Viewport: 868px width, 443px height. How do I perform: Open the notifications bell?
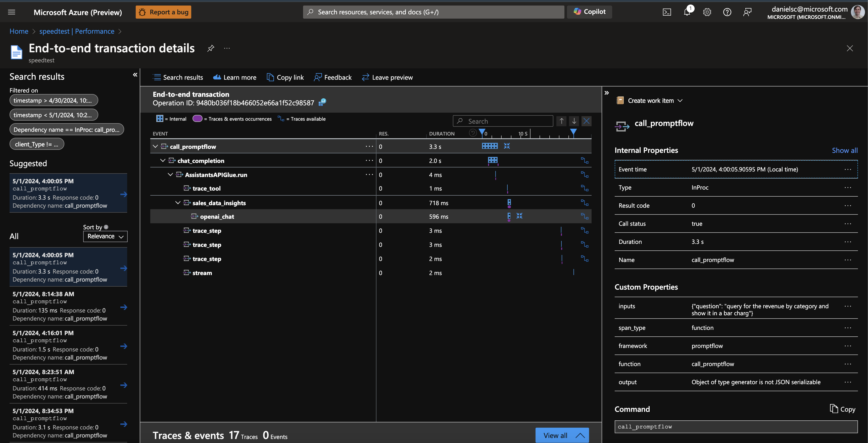(687, 12)
